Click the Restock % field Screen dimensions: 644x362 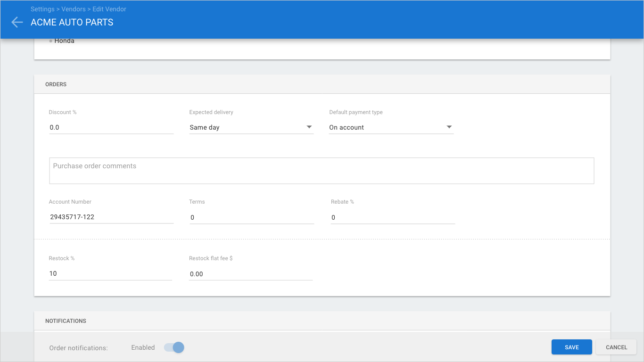click(x=110, y=273)
